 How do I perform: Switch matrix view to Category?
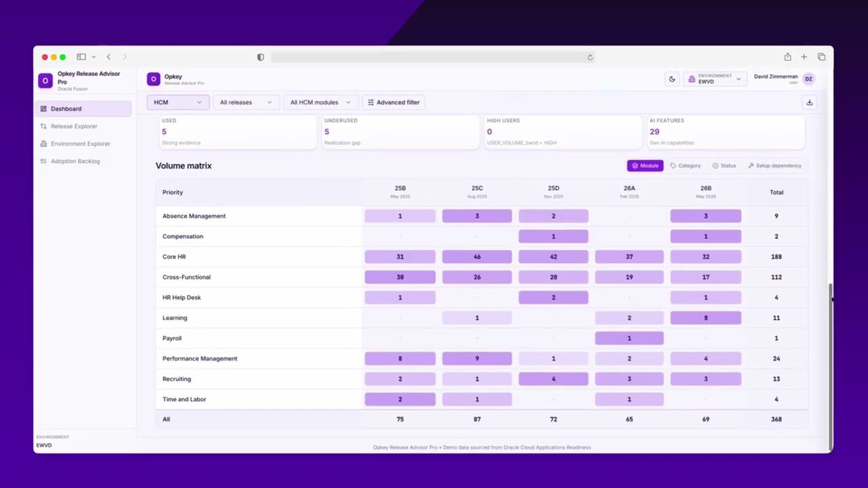(686, 165)
